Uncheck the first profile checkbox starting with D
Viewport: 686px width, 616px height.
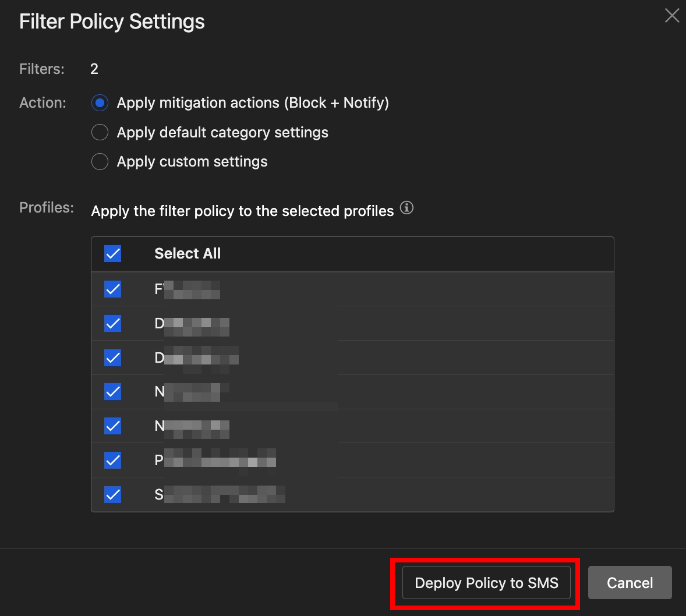pos(112,323)
